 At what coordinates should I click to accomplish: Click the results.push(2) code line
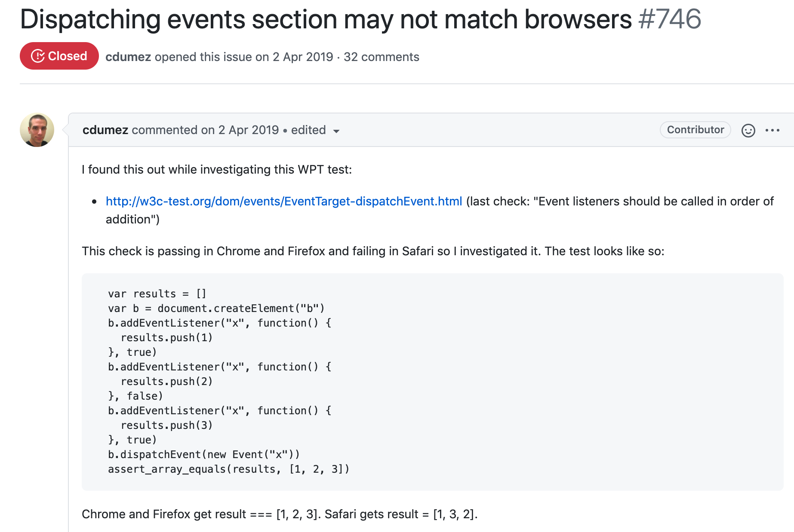pos(167,381)
